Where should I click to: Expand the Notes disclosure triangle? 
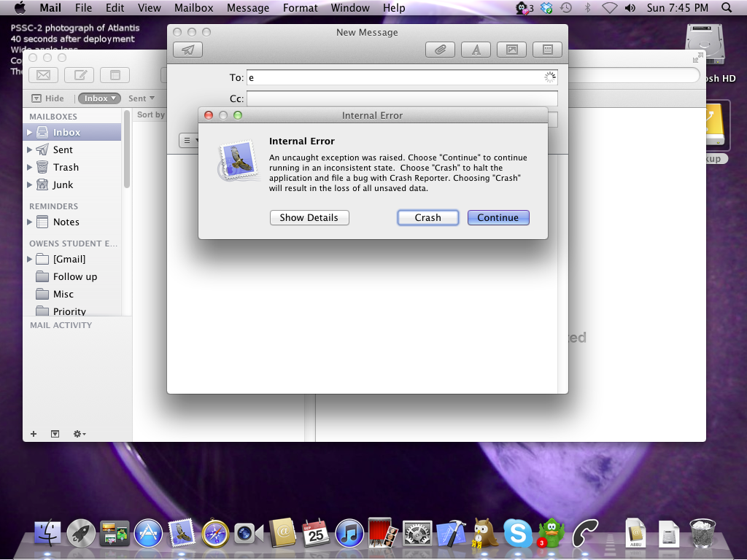[29, 222]
